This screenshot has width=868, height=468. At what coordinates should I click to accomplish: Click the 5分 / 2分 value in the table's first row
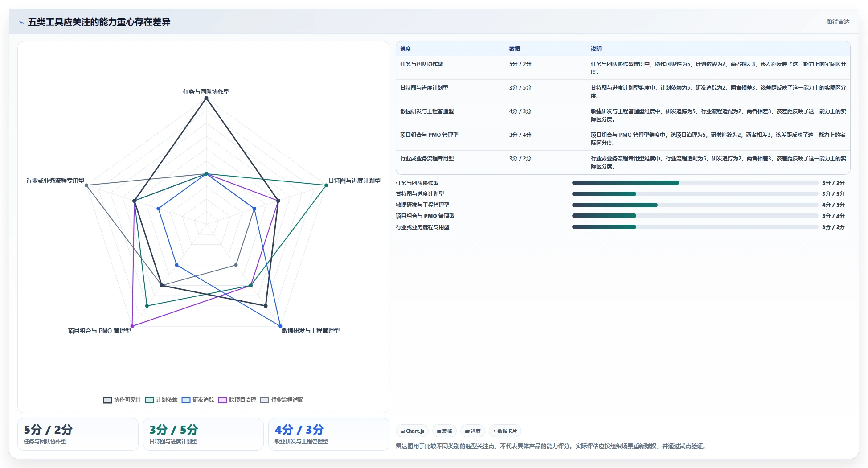[x=520, y=64]
